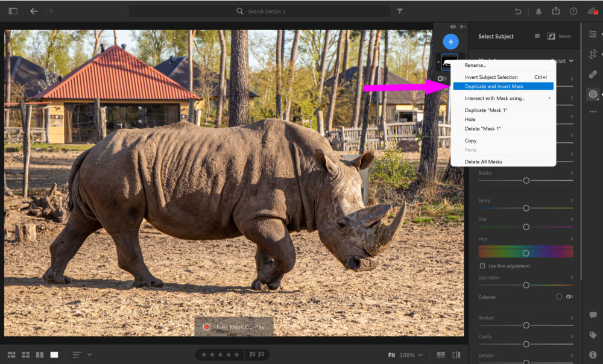Add a new mask with the blue plus
The image size is (603, 364).
450,42
